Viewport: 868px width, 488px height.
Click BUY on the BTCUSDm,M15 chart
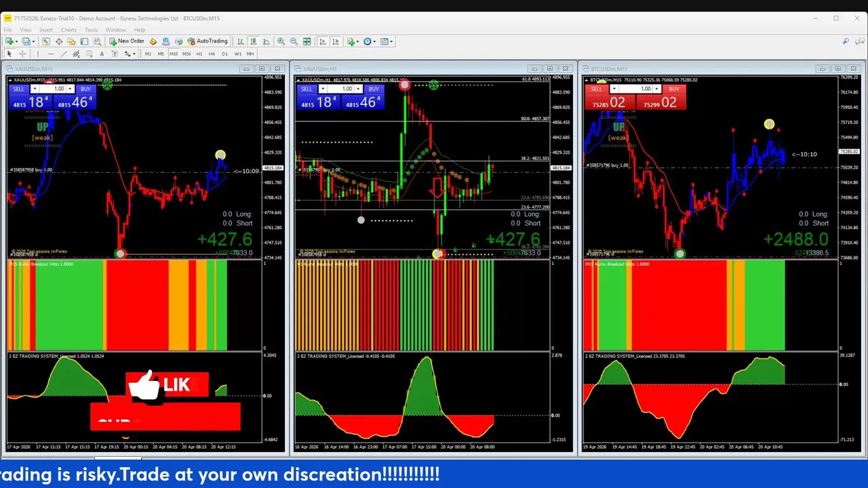674,89
